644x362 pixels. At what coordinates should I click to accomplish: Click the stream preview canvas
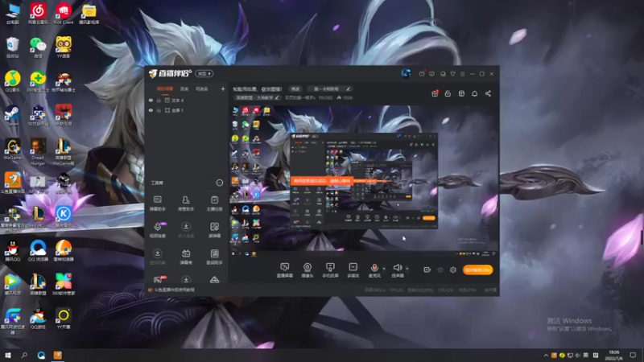click(364, 181)
